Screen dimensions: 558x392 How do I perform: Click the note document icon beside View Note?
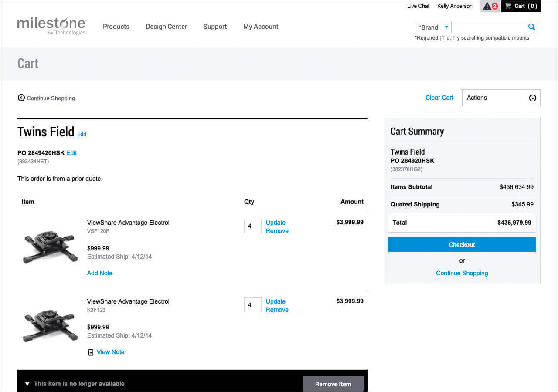(x=91, y=352)
